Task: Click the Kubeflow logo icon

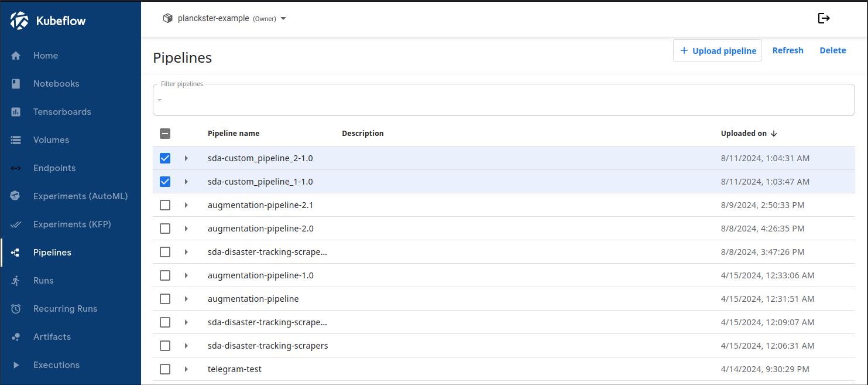Action: 19,21
